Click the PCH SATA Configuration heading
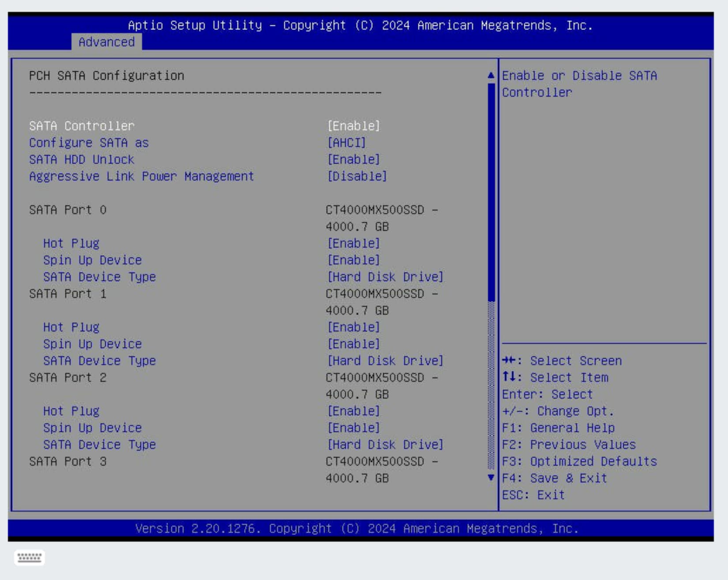The width and height of the screenshot is (728, 580). 106,75
